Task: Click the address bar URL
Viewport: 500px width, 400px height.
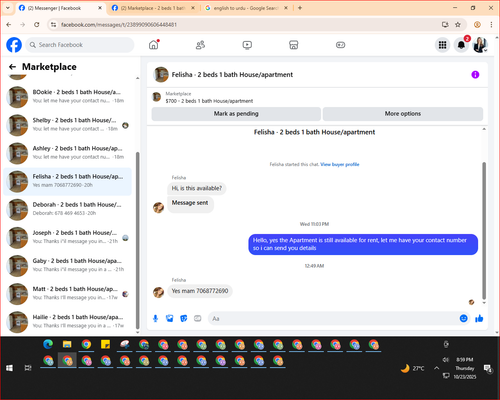Action: 119,25
